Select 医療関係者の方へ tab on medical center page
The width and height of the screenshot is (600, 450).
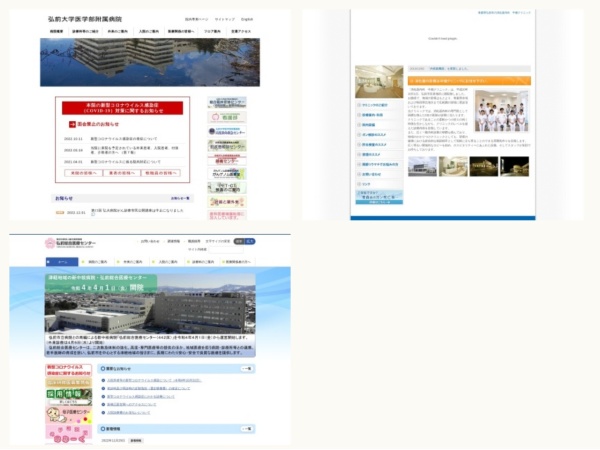point(238,262)
